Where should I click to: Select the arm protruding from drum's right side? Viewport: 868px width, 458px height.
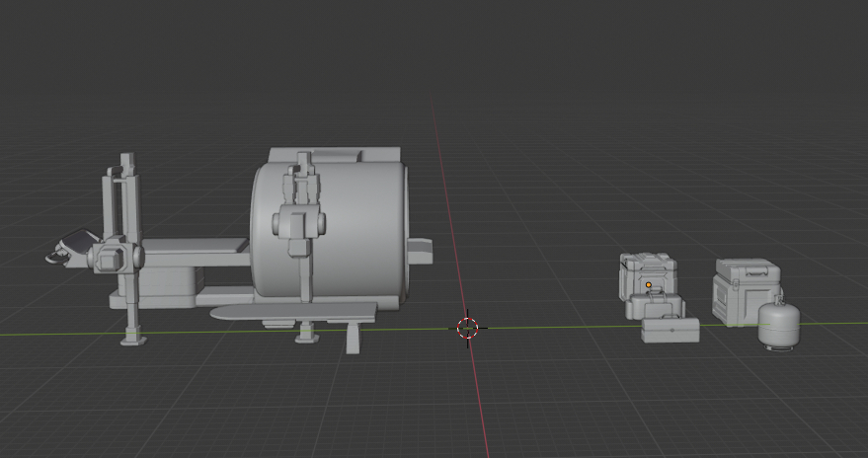tap(419, 251)
